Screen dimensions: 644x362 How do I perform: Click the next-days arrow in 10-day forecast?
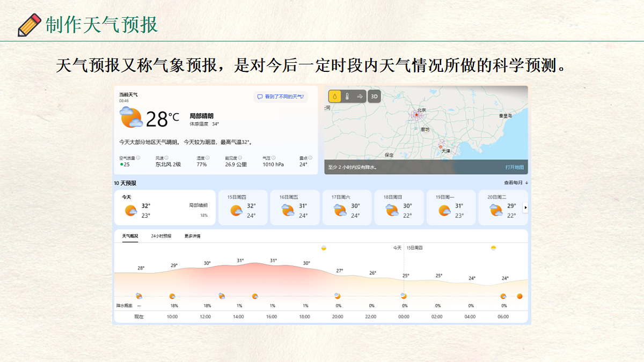(x=525, y=208)
